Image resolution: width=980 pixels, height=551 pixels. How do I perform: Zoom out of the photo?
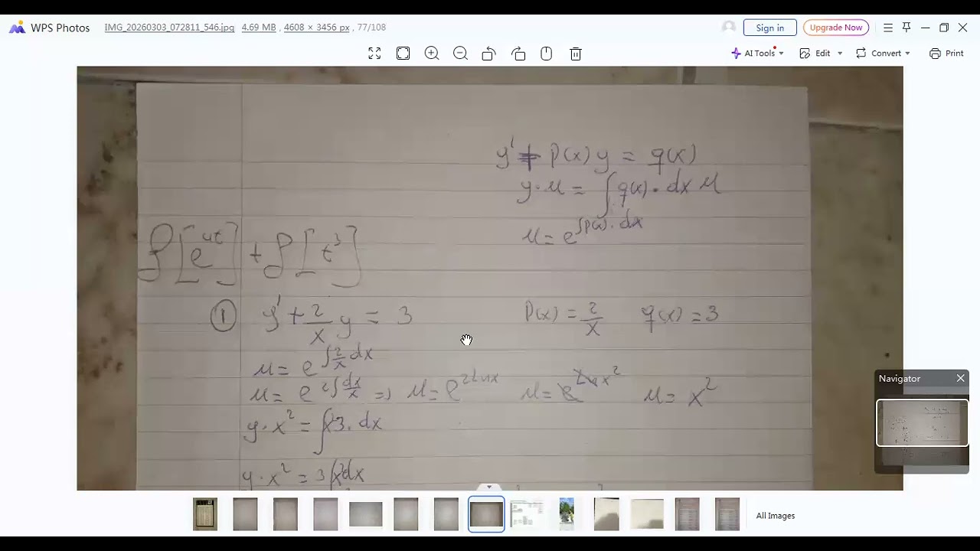pos(460,54)
